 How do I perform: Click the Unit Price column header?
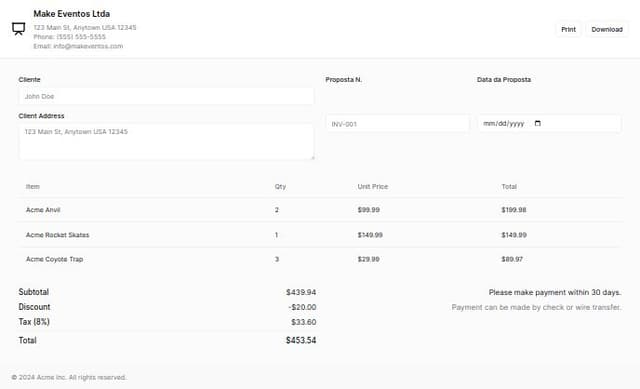(373, 187)
